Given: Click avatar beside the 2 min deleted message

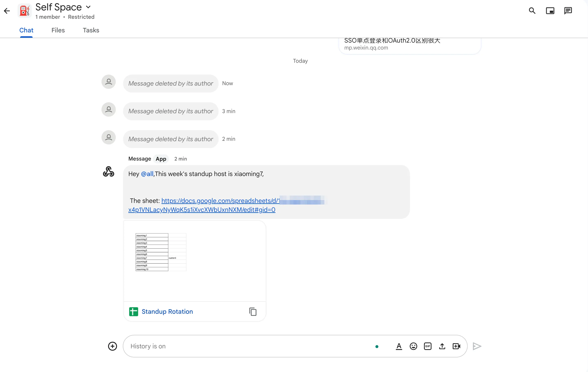Looking at the screenshot, I should pos(109,137).
